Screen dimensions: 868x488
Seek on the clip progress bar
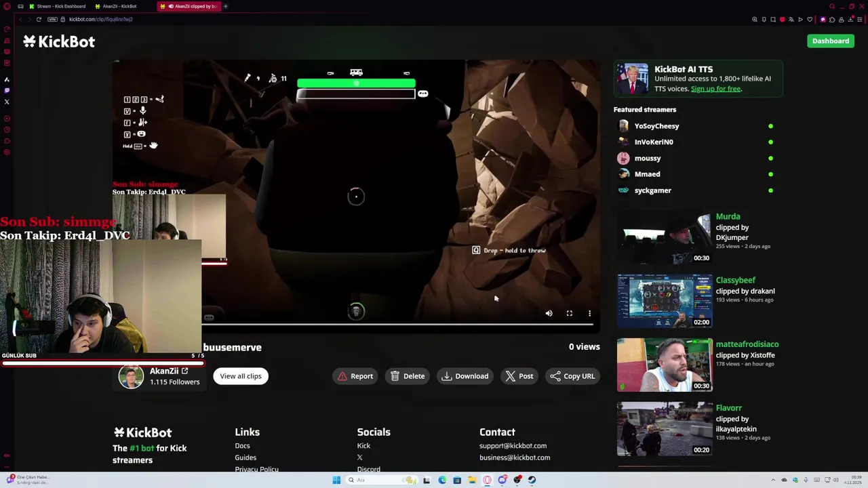pos(399,325)
